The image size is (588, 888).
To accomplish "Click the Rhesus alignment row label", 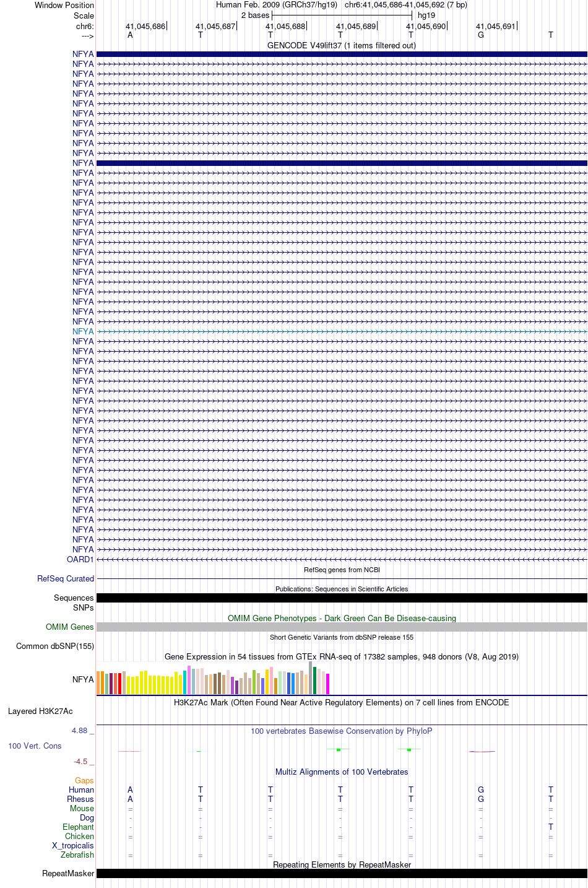I will (x=80, y=799).
